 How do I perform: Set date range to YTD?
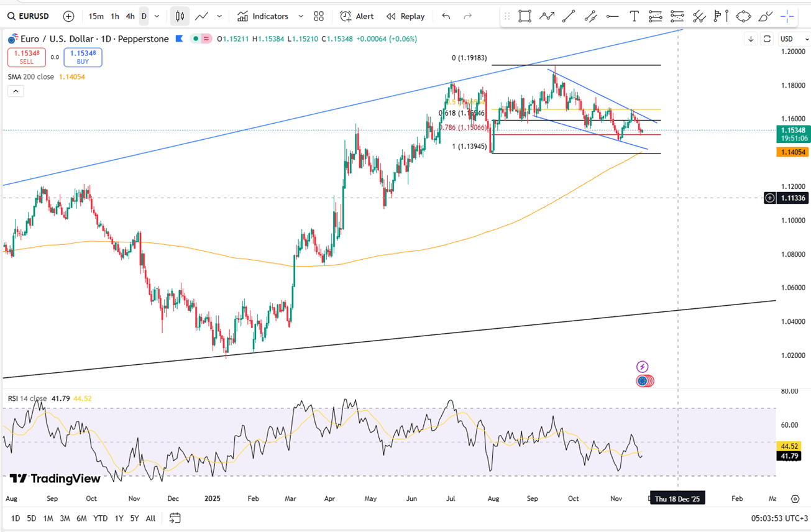pyautogui.click(x=100, y=518)
